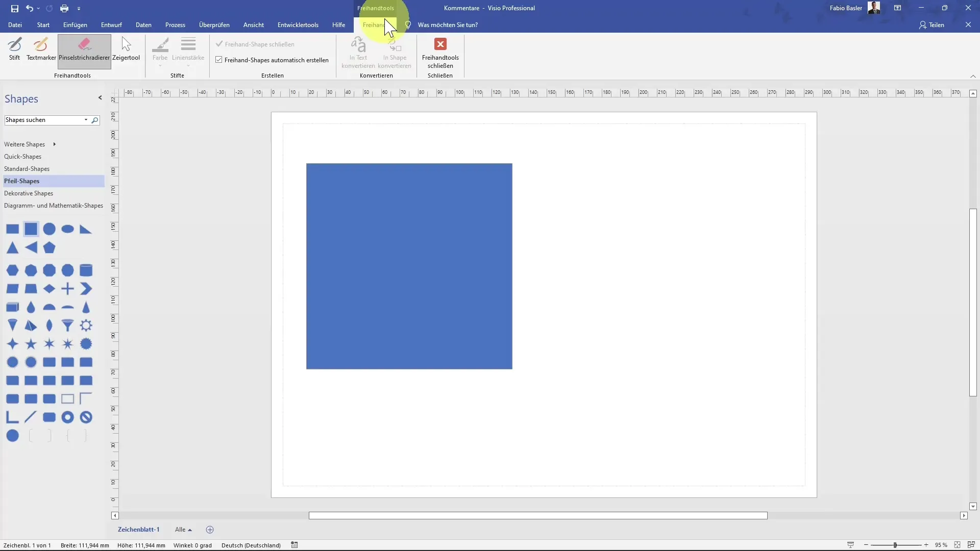
Task: Open the Überprüfen tab
Action: pos(214,24)
